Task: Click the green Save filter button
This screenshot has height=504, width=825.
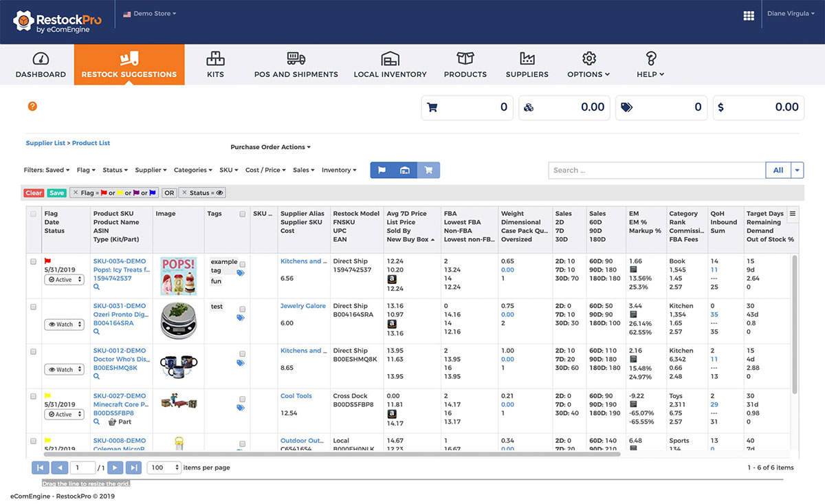Action: 57,193
